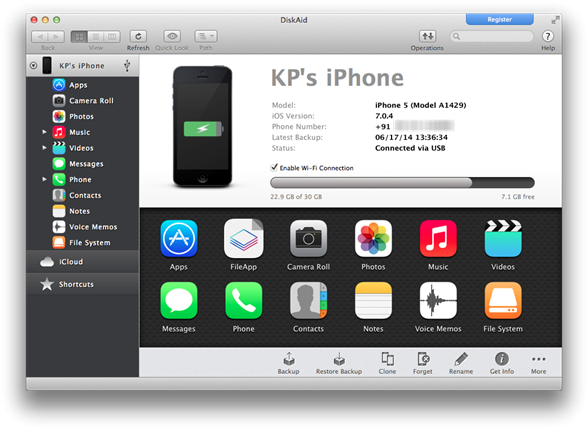The height and width of the screenshot is (428, 587).
Task: Toggle Enable Wi-Fi Connection checkbox
Action: click(x=274, y=167)
